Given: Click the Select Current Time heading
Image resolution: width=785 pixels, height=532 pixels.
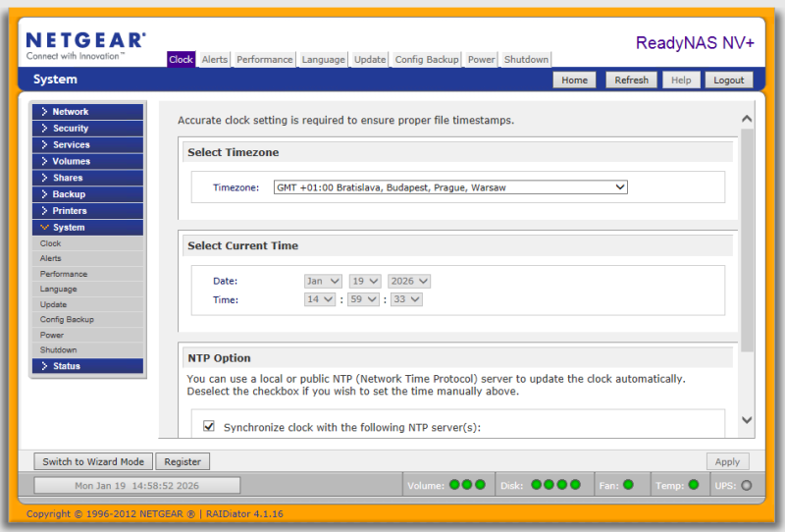Looking at the screenshot, I should (242, 245).
